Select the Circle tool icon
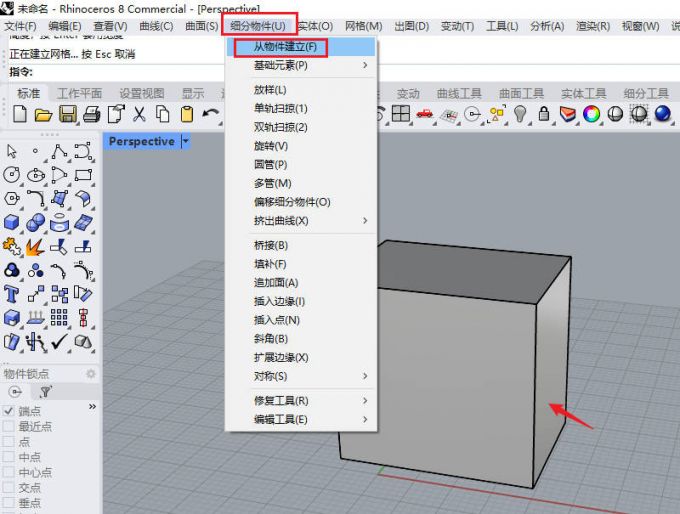The image size is (680, 514). [x=12, y=175]
